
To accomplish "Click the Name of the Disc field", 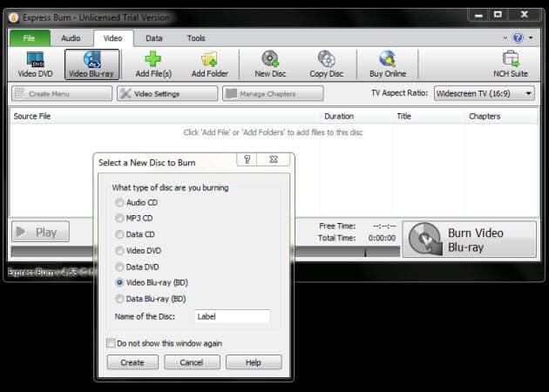I will pyautogui.click(x=232, y=316).
